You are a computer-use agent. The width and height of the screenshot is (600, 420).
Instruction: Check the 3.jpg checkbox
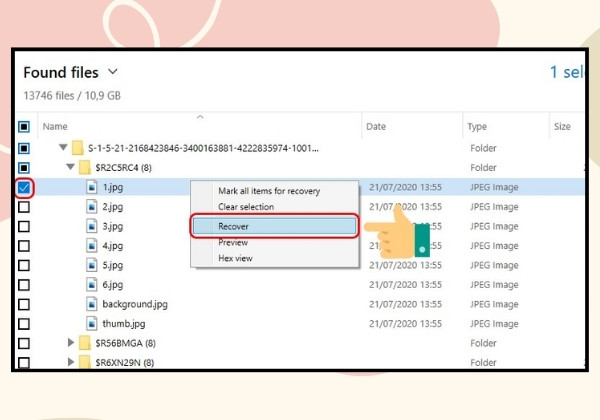point(24,226)
